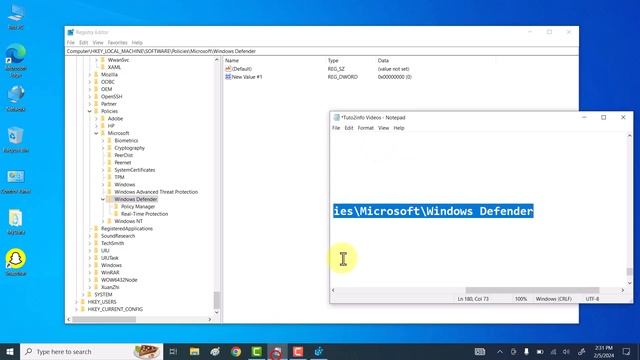The height and width of the screenshot is (360, 640).
Task: Launch Microsoft Edge from desktop
Action: pyautogui.click(x=16, y=60)
